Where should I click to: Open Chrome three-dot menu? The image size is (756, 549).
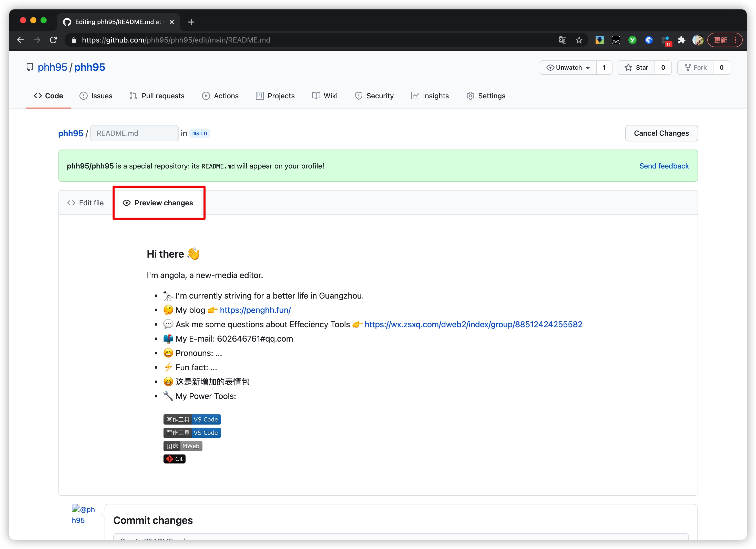[x=736, y=40]
